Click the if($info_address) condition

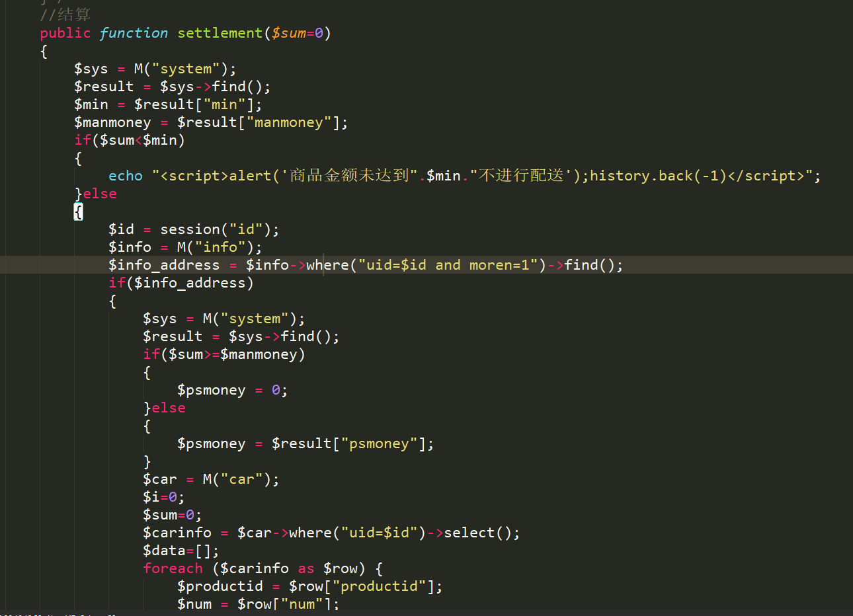pyautogui.click(x=181, y=283)
